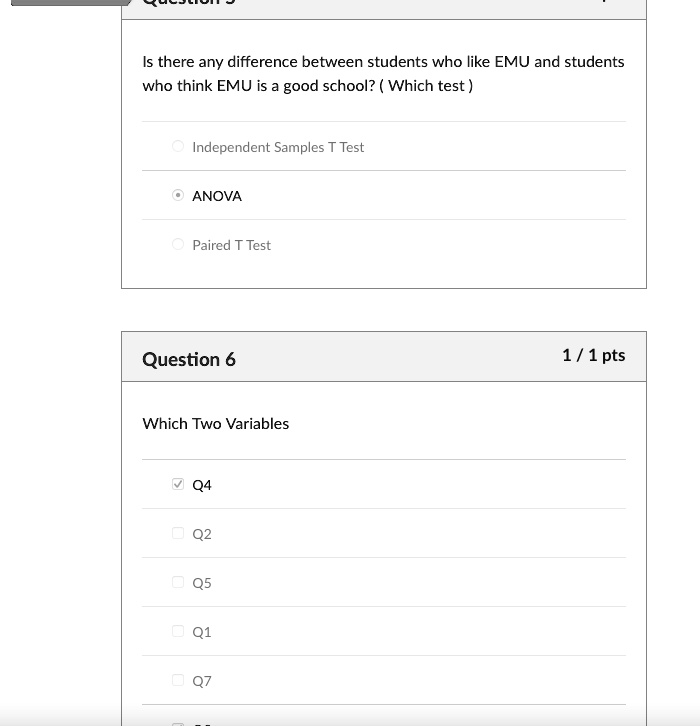The height and width of the screenshot is (726, 700).
Task: Select the ANOVA radio button
Action: [178, 196]
